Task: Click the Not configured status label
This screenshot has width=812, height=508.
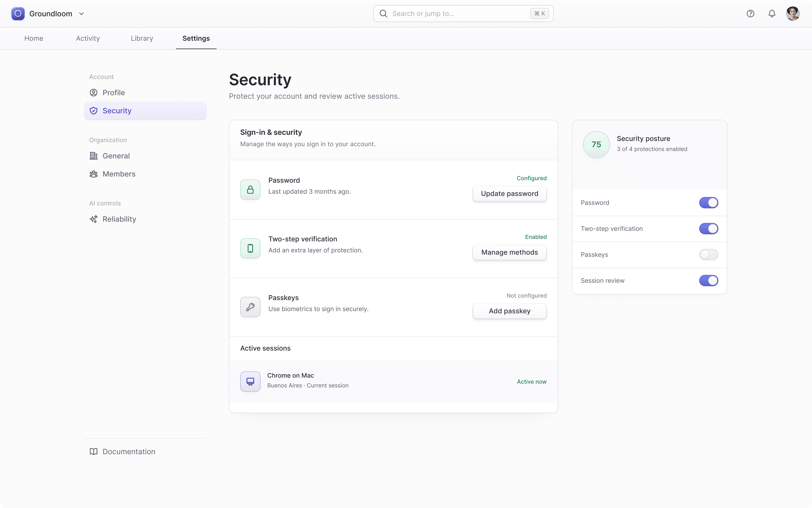Action: (x=527, y=296)
